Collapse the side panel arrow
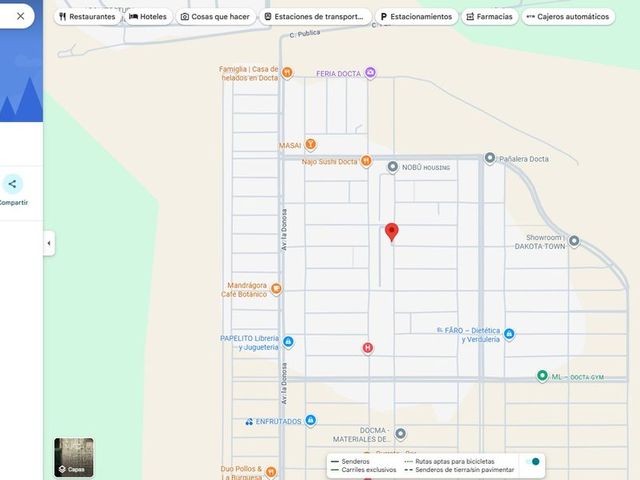Viewport: 640px width, 480px height. [x=49, y=243]
